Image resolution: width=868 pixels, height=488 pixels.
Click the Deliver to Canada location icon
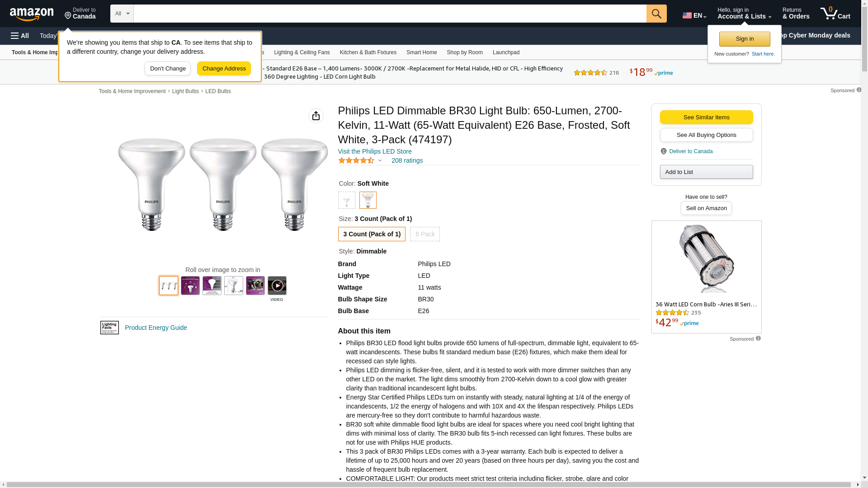pyautogui.click(x=663, y=151)
